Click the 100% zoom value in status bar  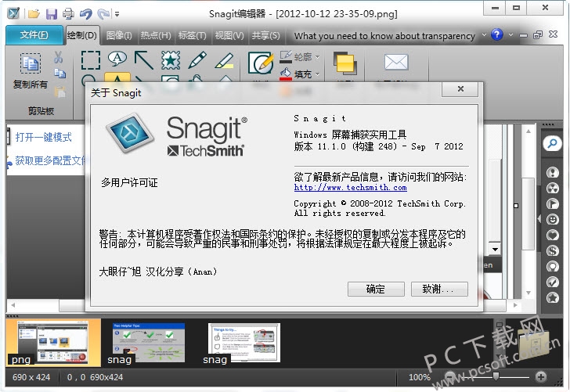(419, 377)
